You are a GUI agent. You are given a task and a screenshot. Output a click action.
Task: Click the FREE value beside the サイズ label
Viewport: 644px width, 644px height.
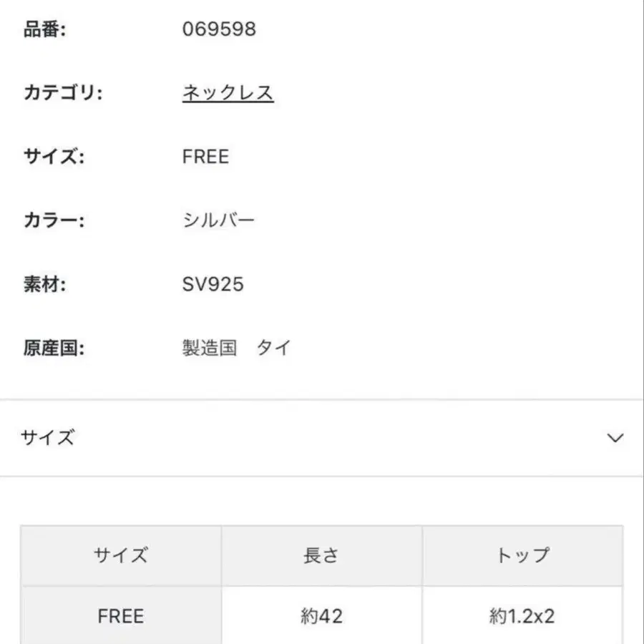[x=205, y=157]
